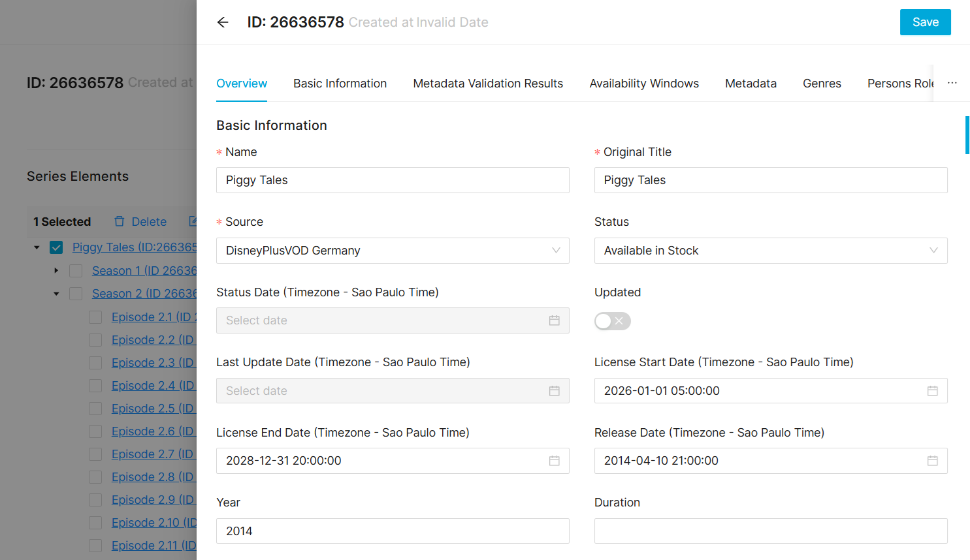Click the Delete trash icon
970x560 pixels.
click(120, 222)
